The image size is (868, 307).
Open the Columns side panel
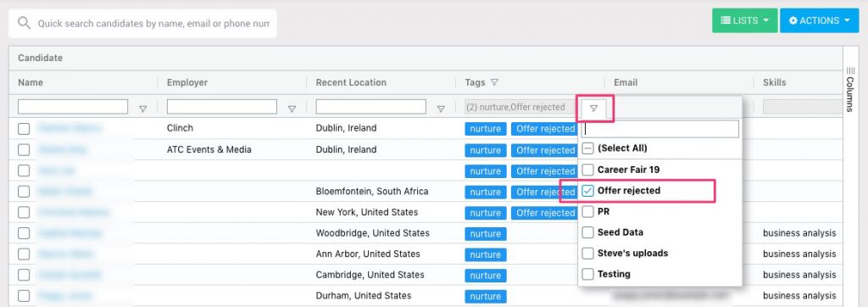click(x=850, y=89)
